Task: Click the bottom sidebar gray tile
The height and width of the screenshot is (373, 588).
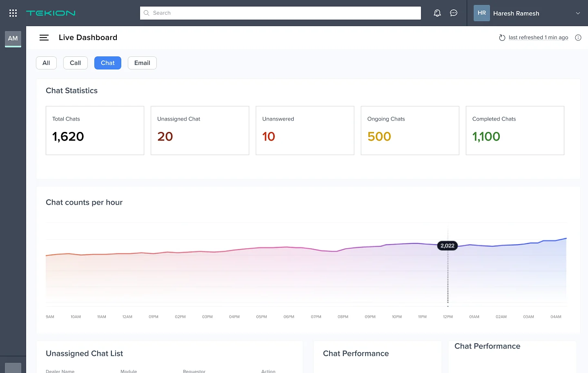Action: click(13, 368)
